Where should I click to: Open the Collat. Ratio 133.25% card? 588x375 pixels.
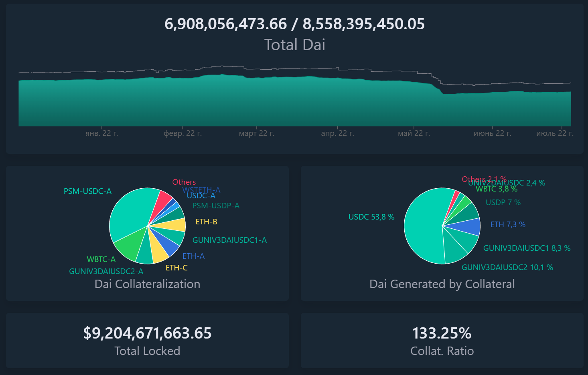[x=442, y=341]
